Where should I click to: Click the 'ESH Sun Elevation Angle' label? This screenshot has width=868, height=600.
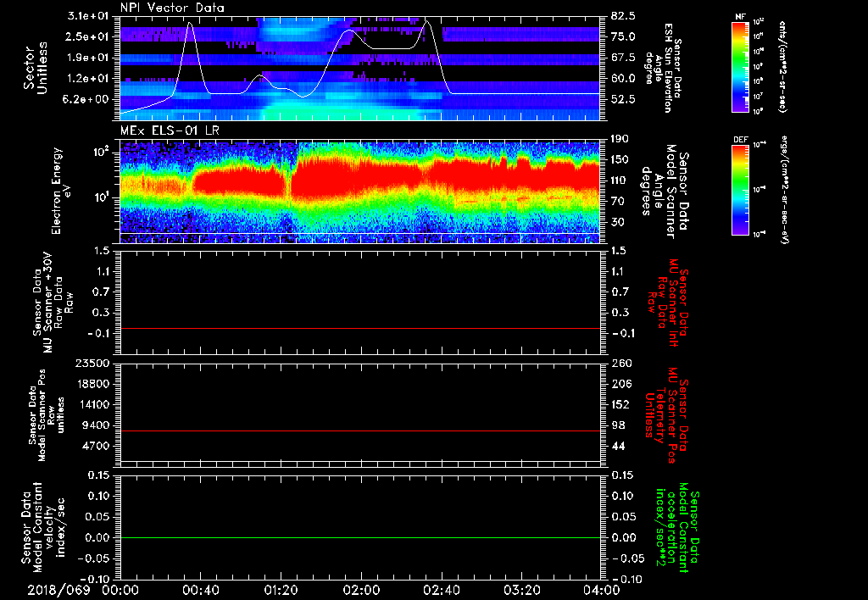coord(661,68)
